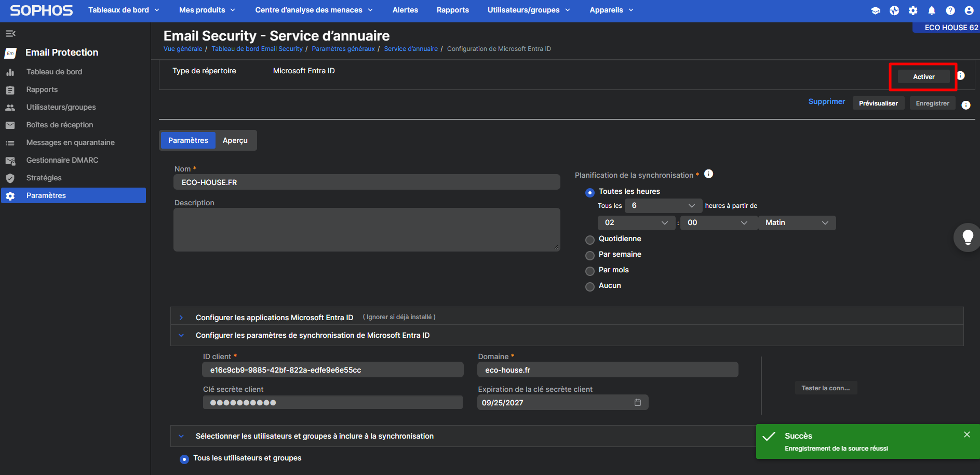Click the Supprimer link
The image size is (980, 475).
pyautogui.click(x=827, y=101)
